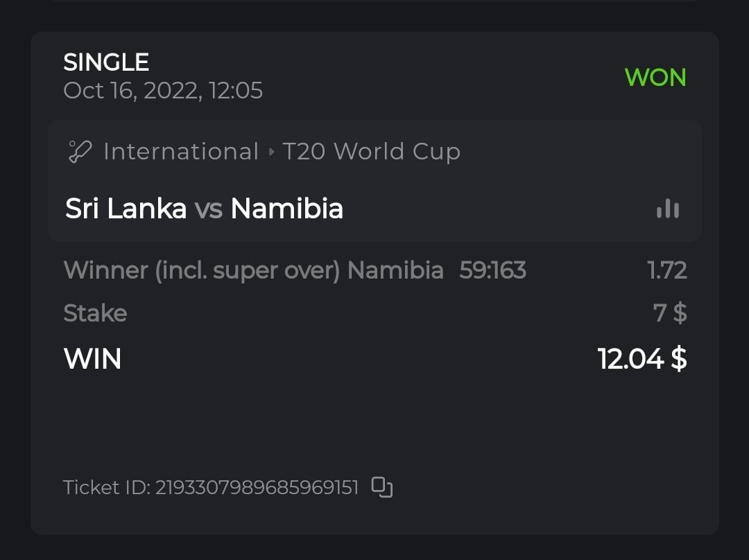Click the green WON status label

click(x=655, y=77)
